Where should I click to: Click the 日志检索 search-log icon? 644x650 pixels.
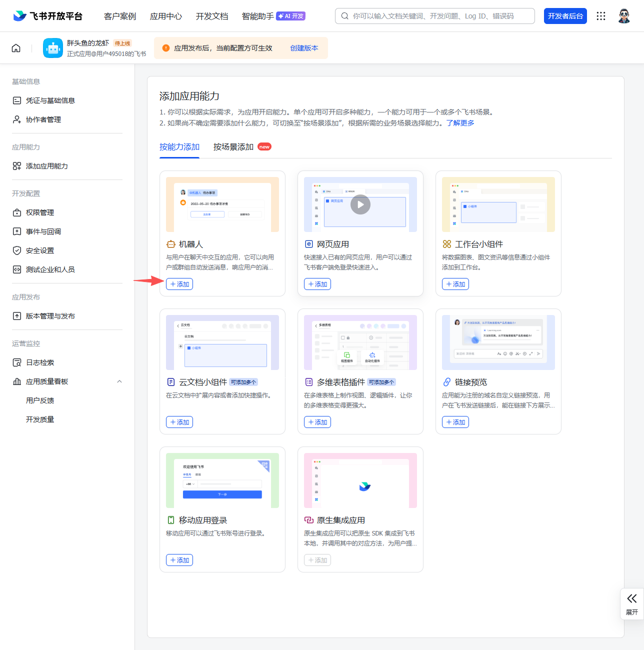tap(17, 362)
